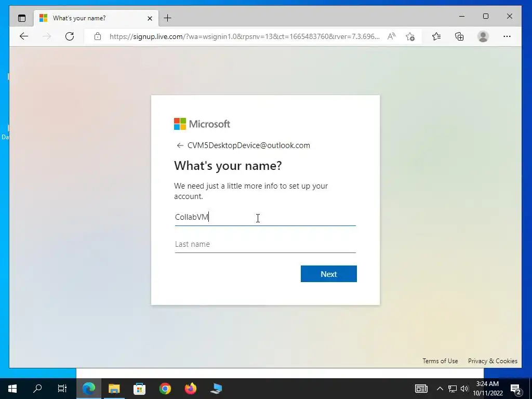Click the Microsoft logo on form
Screen dimensions: 532x399
pos(202,124)
